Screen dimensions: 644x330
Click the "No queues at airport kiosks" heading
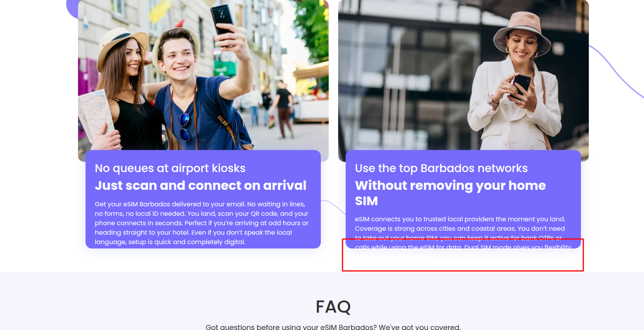pyautogui.click(x=170, y=168)
